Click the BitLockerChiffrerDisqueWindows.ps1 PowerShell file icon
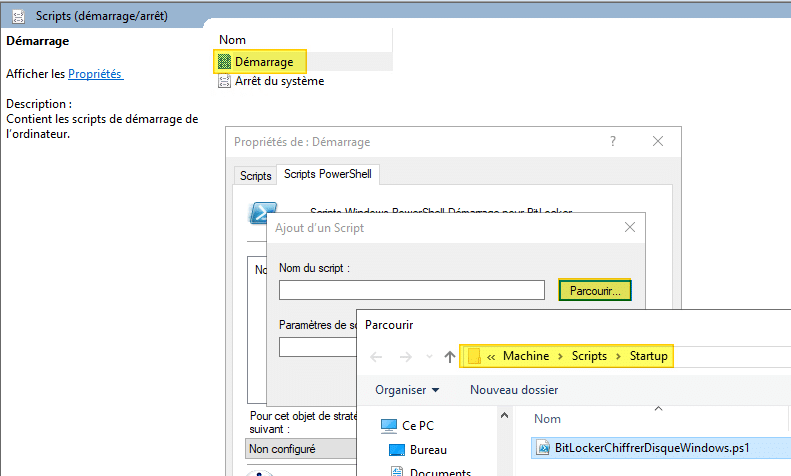 click(543, 448)
